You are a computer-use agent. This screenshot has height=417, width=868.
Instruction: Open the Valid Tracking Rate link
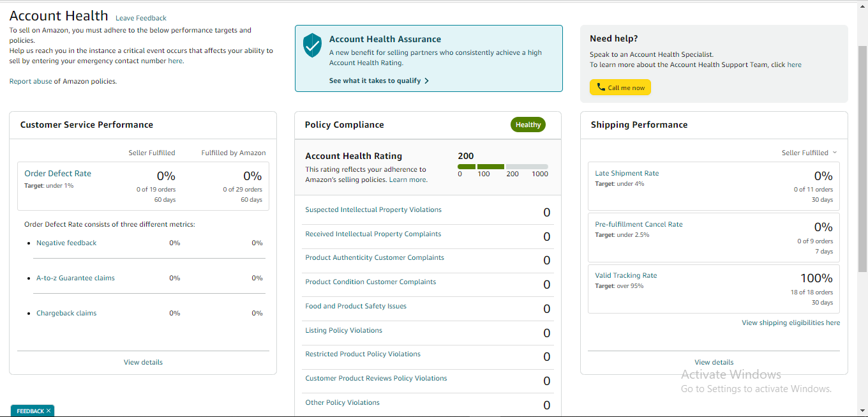pyautogui.click(x=625, y=276)
